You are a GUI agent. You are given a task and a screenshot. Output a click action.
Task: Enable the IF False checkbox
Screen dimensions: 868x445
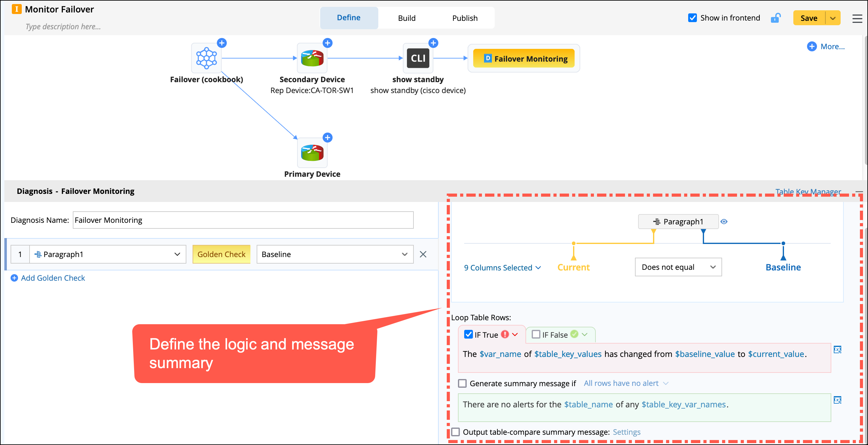[536, 335]
